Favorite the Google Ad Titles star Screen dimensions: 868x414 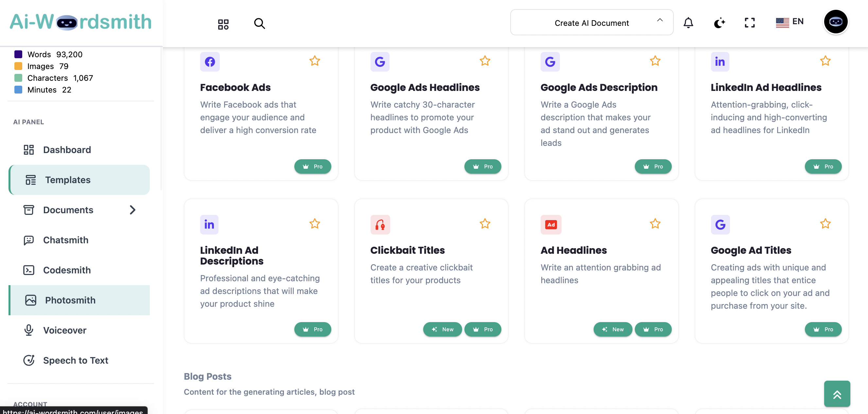click(825, 224)
